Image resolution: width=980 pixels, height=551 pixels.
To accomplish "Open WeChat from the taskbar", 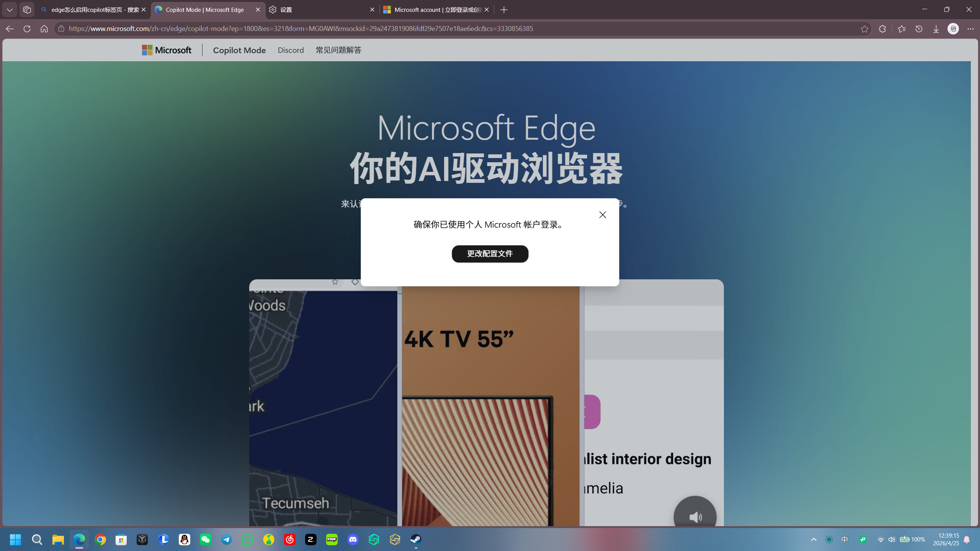I will (x=205, y=540).
